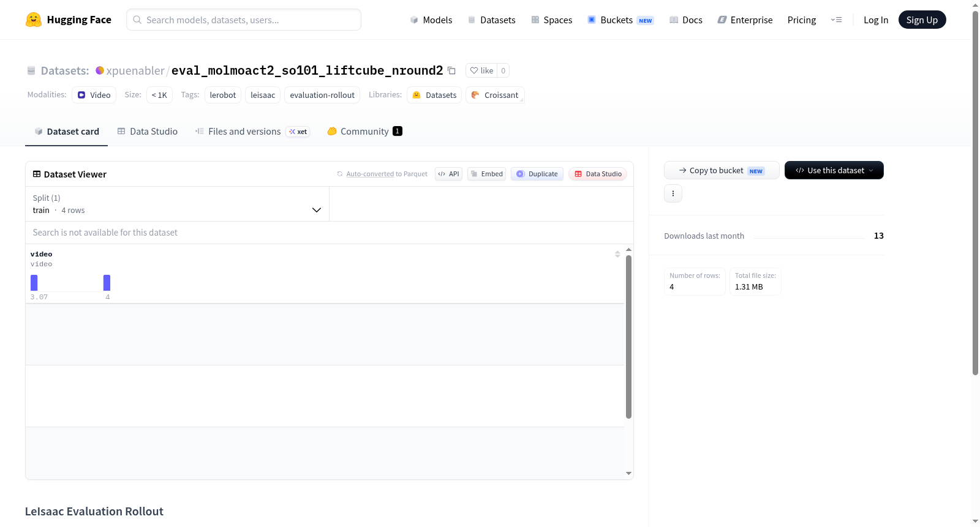Click the histogram bar at value 4
This screenshot has height=527, width=980.
coord(107,283)
